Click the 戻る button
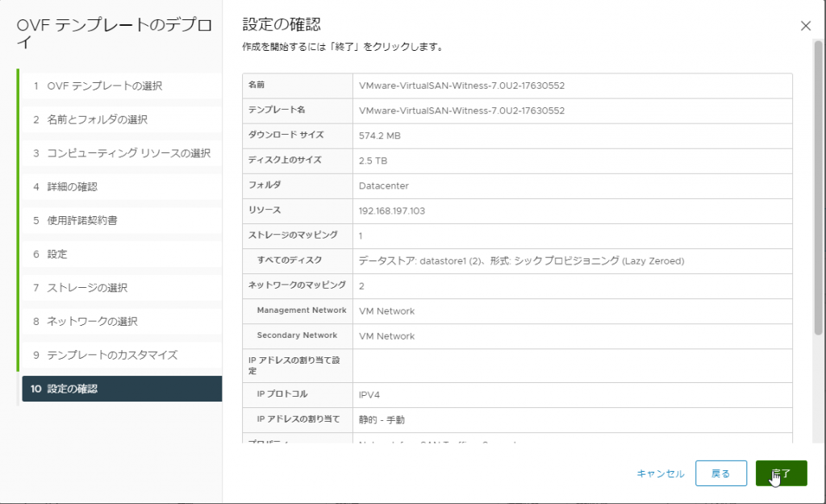This screenshot has width=826, height=504. pyautogui.click(x=720, y=473)
